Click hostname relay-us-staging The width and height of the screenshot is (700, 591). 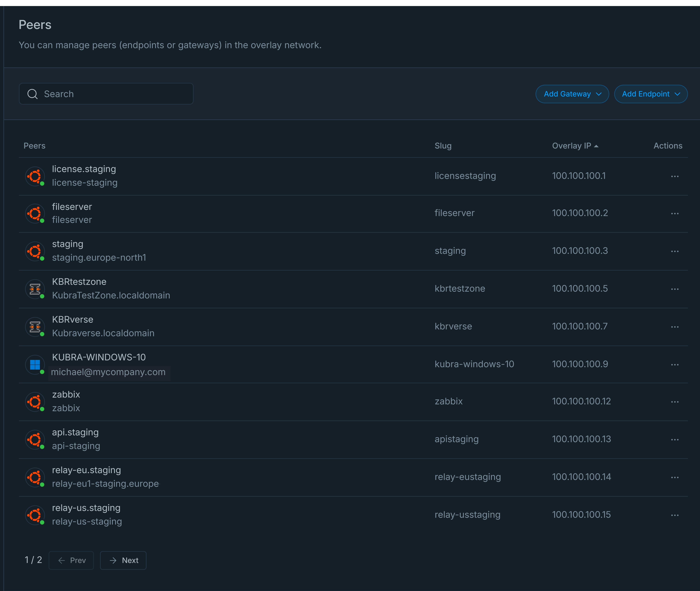click(x=87, y=522)
